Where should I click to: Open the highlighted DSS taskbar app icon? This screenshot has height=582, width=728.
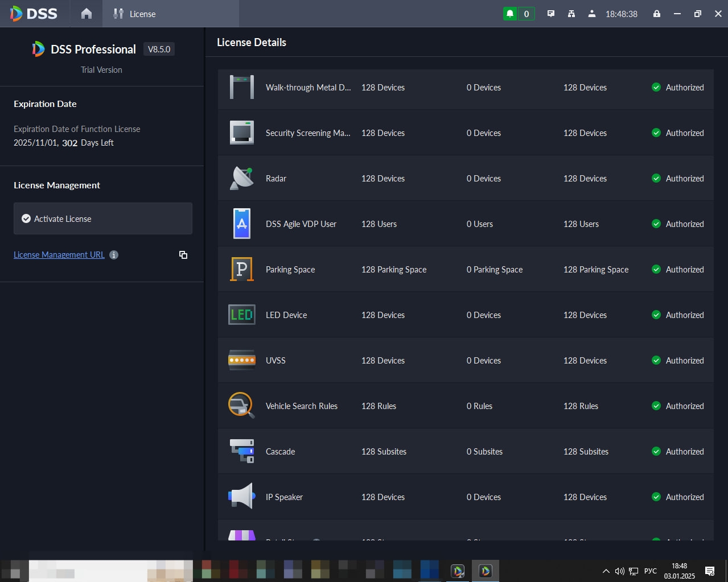coord(486,571)
